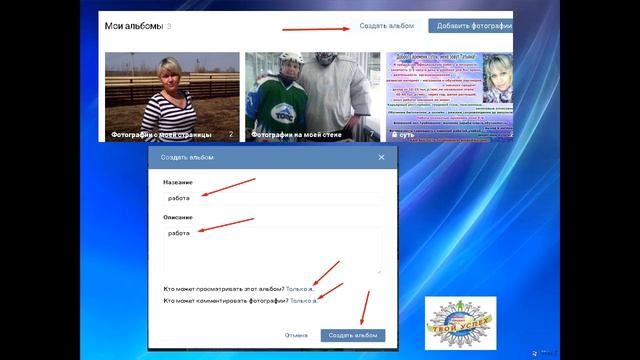The width and height of the screenshot is (640, 360).
Task: Open the Фотографии с моей страницы album
Action: (172, 97)
